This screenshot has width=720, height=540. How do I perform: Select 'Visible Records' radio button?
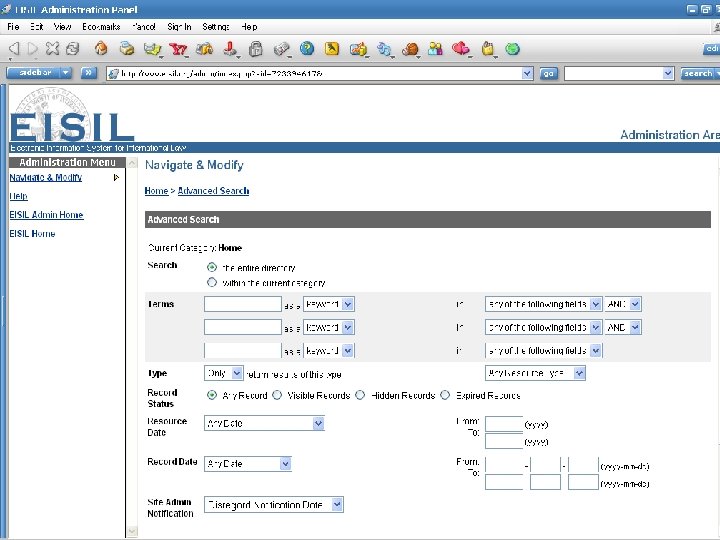coord(277,395)
